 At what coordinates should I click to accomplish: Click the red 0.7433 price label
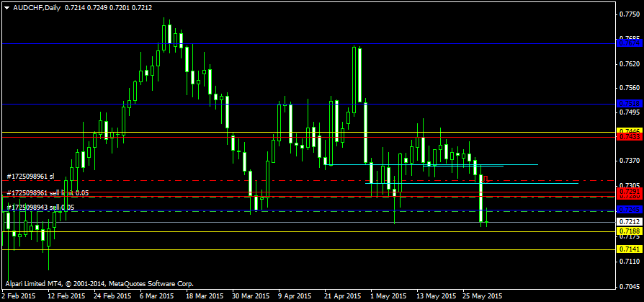[630, 137]
